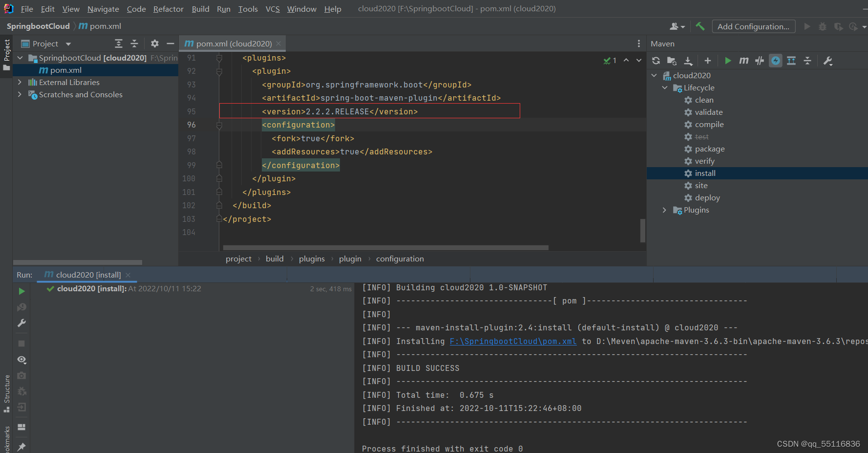The image size is (868, 453).
Task: Rerun the install build from the Run panel
Action: 21,291
